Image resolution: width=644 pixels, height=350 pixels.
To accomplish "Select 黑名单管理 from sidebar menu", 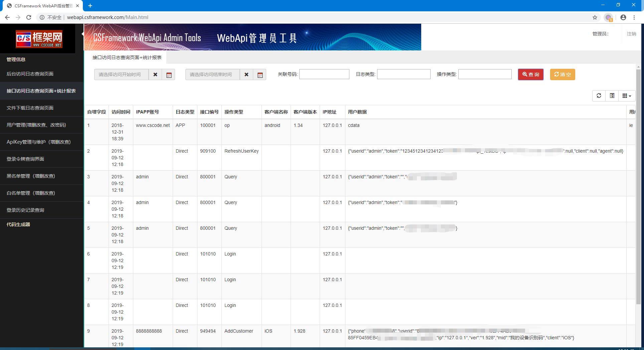I will [x=31, y=176].
